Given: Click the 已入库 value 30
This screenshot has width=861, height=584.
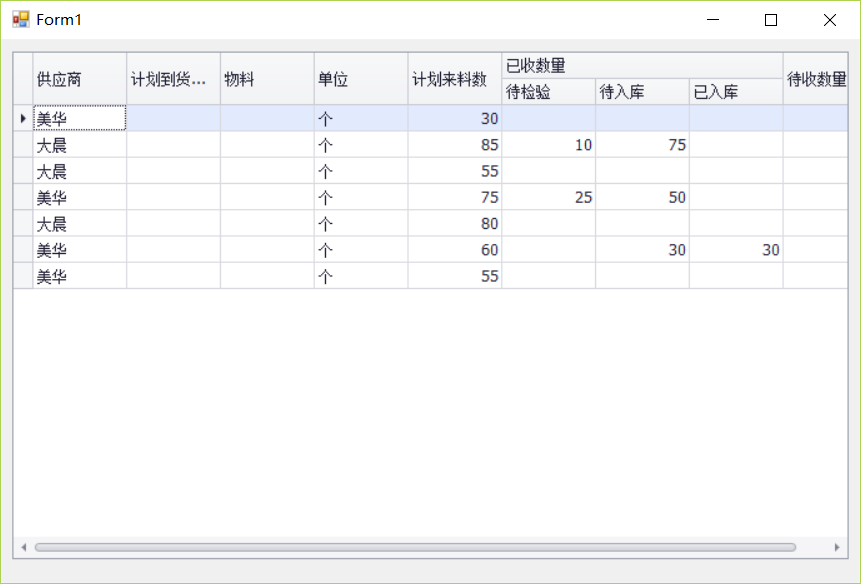Looking at the screenshot, I should coord(736,250).
